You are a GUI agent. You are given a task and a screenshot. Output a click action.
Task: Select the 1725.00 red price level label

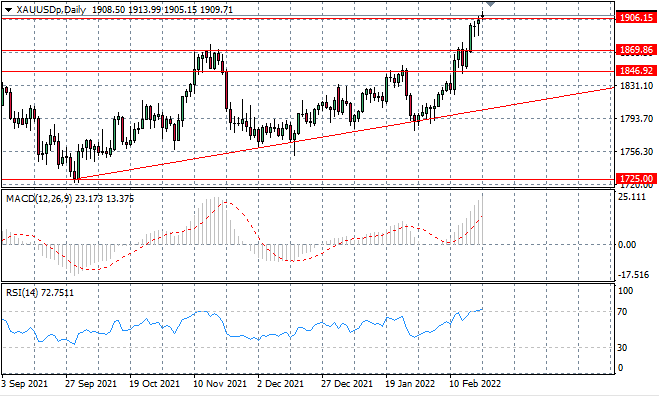click(x=636, y=179)
